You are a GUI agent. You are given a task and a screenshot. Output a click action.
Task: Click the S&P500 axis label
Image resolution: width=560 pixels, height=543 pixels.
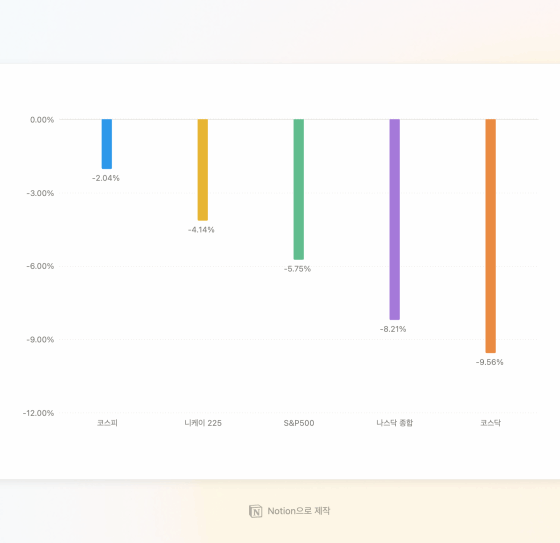click(299, 423)
